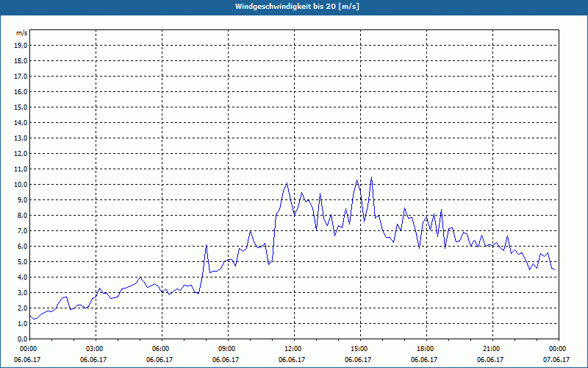588x368 pixels.
Task: Select the 15,0 y-axis label
Action: click(21, 107)
